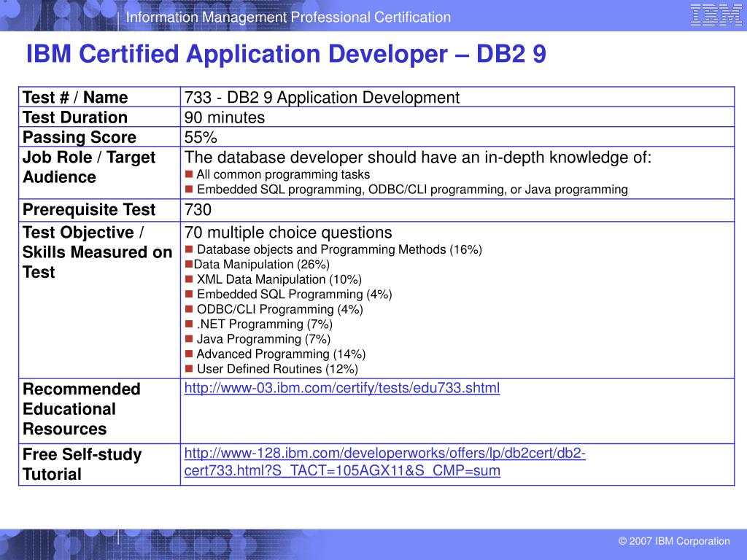This screenshot has width=747, height=560.
Task: Select the 90 minutes duration cell
Action: click(x=225, y=117)
